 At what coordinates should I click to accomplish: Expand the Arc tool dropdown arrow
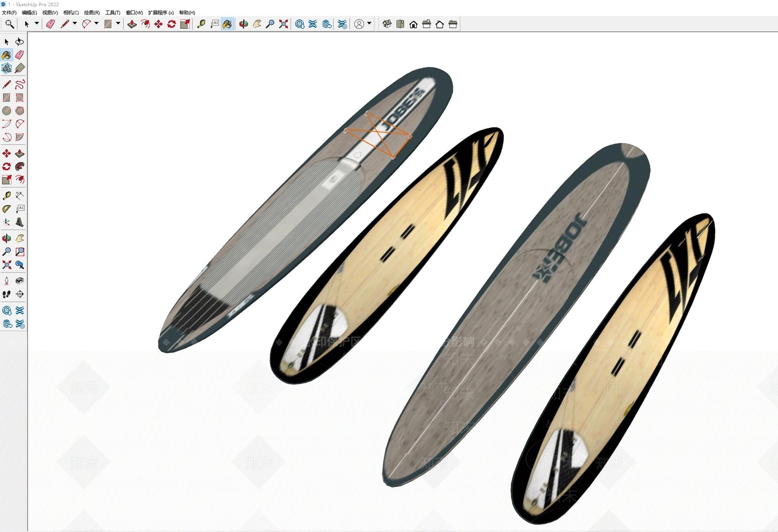tap(96, 23)
